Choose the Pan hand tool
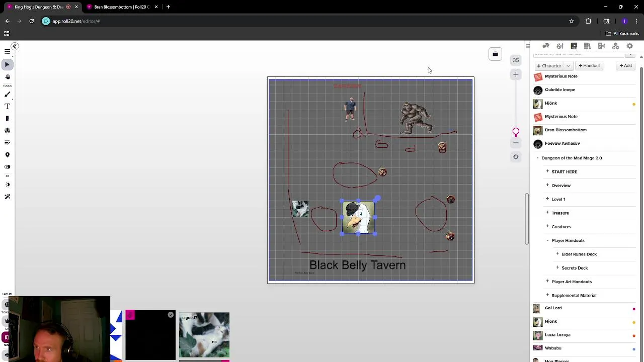Viewport: 644px width, 362px height. 7,77
